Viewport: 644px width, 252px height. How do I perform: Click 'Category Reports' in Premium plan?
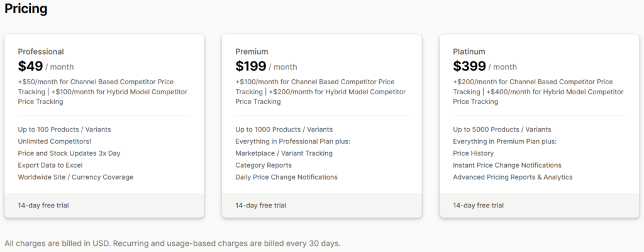coord(264,165)
